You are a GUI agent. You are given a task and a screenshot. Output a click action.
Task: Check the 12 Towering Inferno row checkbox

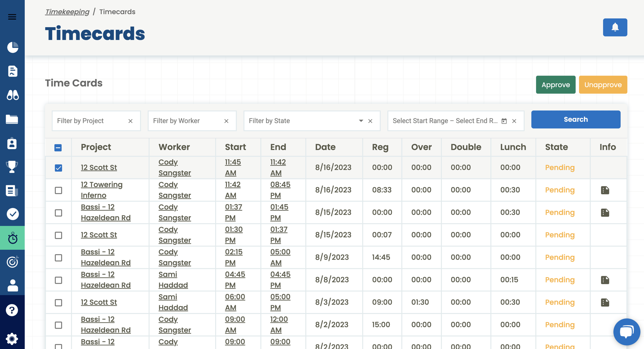point(58,190)
